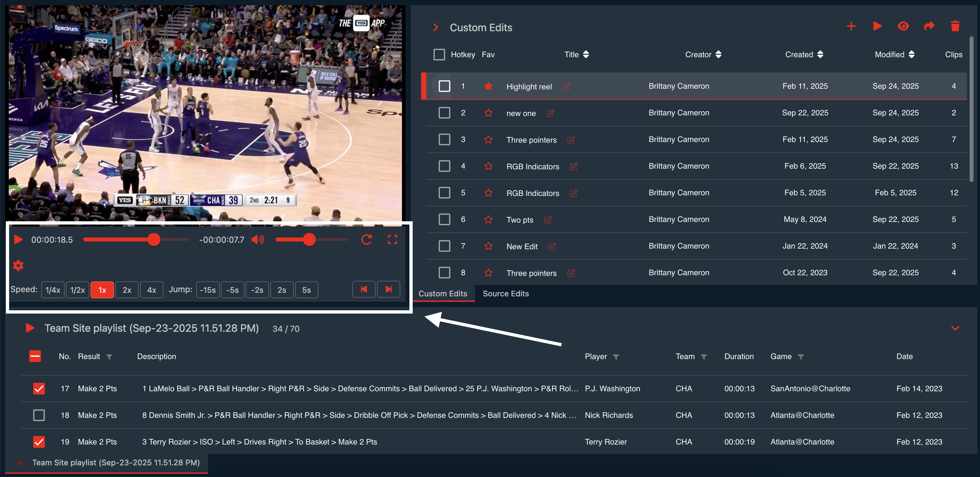
Task: Skip to next clip with forward icon
Action: [x=388, y=290]
